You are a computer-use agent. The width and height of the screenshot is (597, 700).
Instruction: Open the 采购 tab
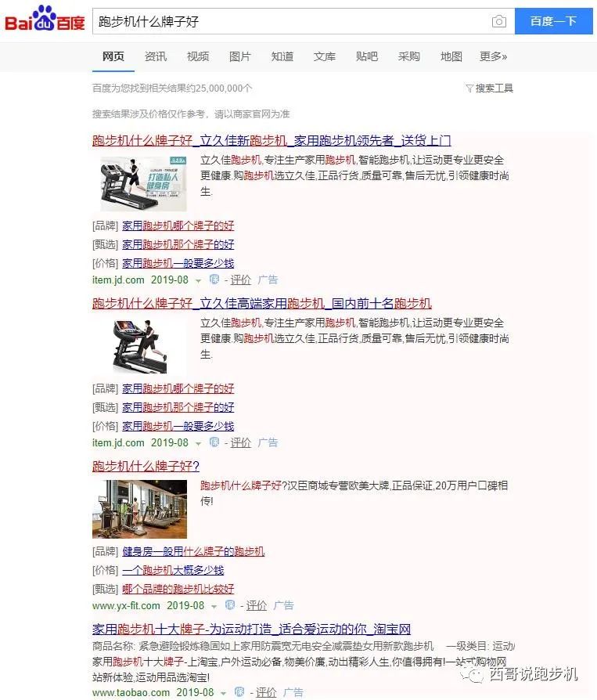(x=408, y=56)
